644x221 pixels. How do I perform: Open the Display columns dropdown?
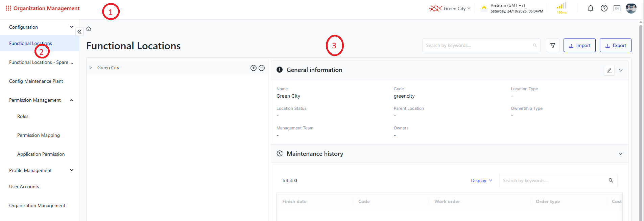coord(482,180)
